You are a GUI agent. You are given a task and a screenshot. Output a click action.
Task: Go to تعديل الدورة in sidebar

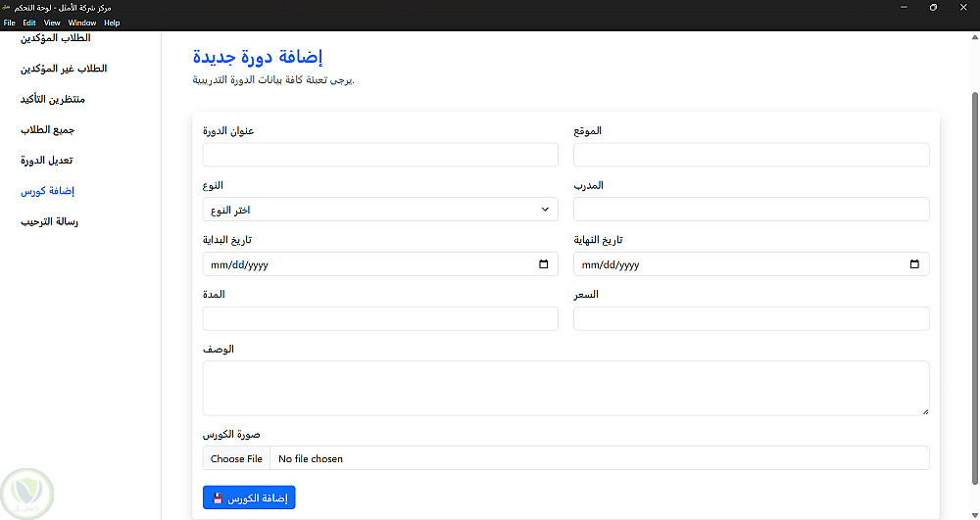point(47,161)
